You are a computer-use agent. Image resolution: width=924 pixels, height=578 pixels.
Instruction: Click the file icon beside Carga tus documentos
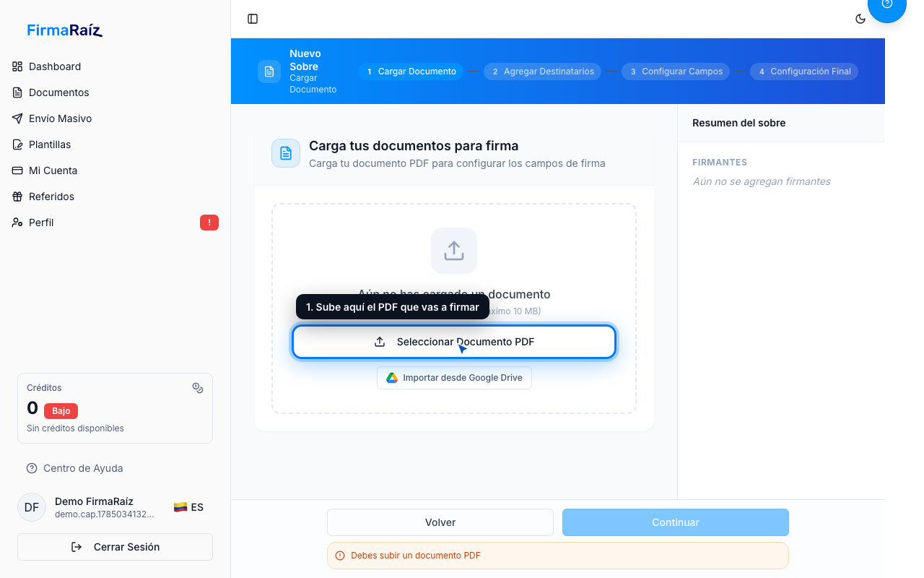(x=286, y=153)
